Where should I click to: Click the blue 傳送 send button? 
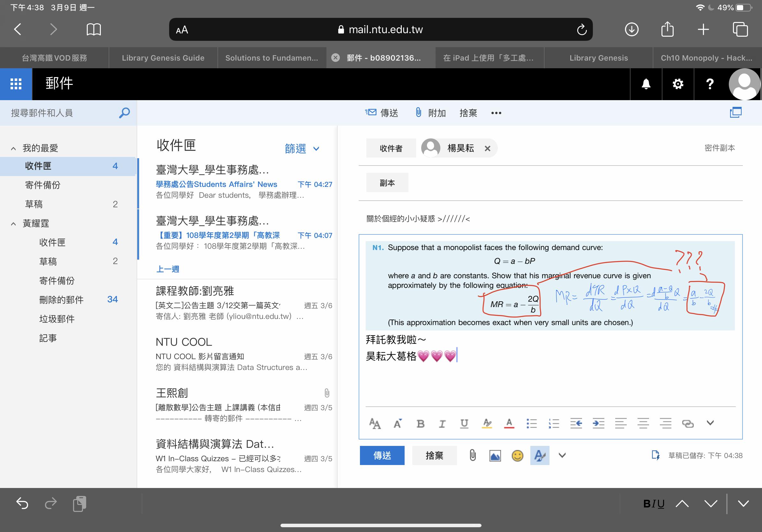pyautogui.click(x=382, y=455)
